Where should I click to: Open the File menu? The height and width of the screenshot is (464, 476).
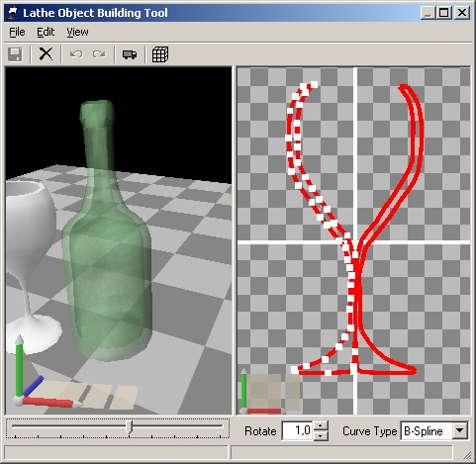(17, 32)
